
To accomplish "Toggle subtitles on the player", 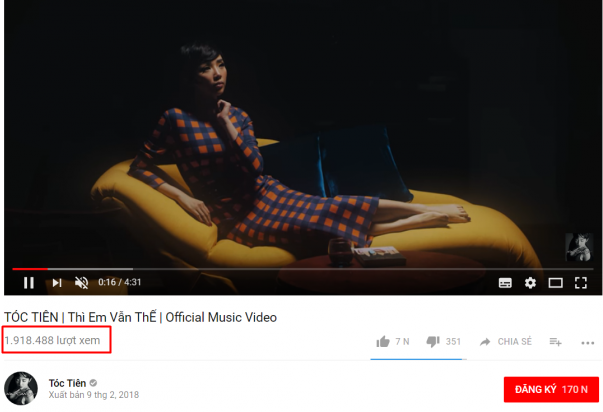I will [505, 283].
